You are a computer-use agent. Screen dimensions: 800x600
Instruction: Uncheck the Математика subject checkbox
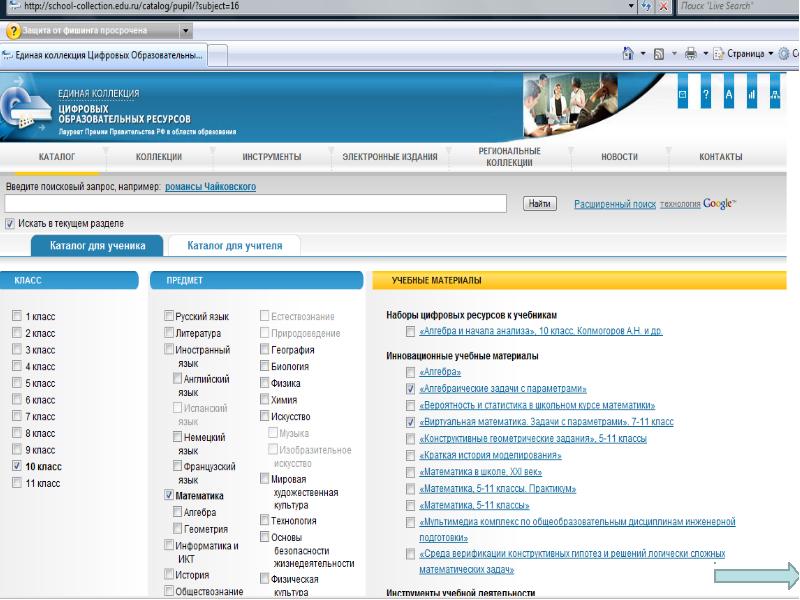pos(168,495)
